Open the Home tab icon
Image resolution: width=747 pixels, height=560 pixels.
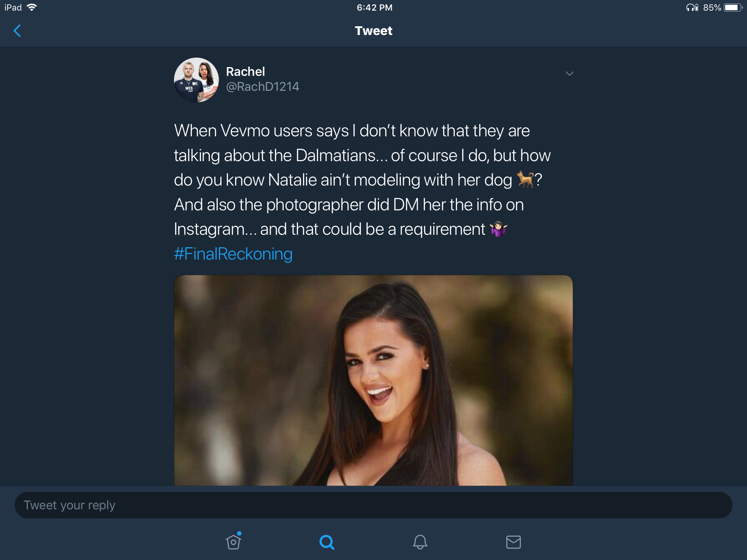tap(233, 541)
